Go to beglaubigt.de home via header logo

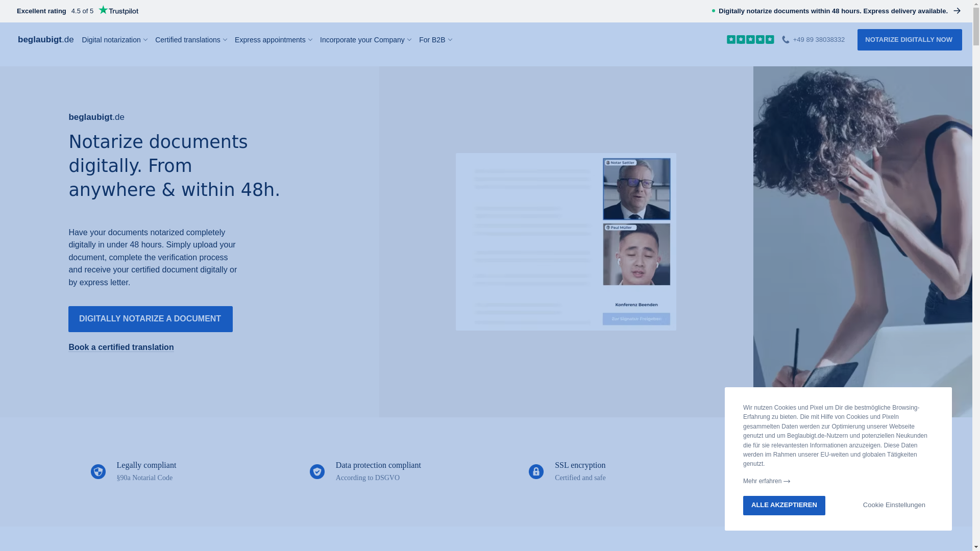(x=46, y=39)
